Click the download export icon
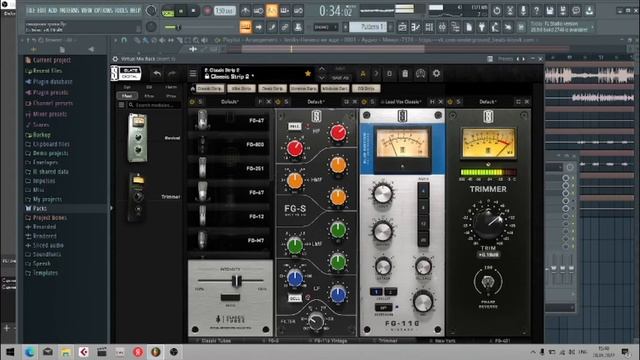The height and width of the screenshot is (360, 640). click(589, 11)
